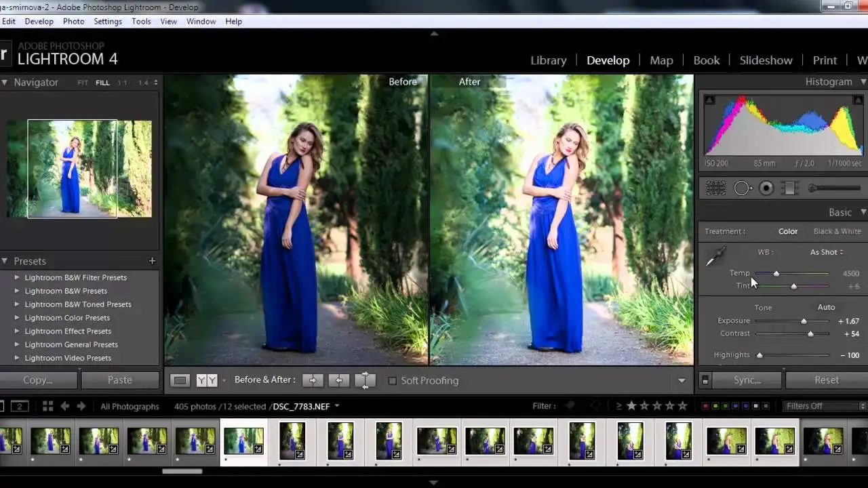Switch to the Map module

click(661, 60)
